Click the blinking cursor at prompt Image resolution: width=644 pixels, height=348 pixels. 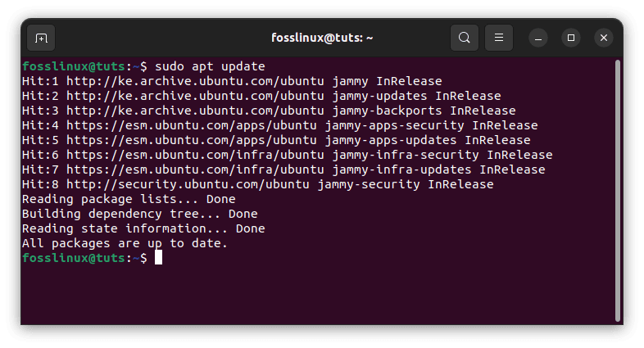159,258
